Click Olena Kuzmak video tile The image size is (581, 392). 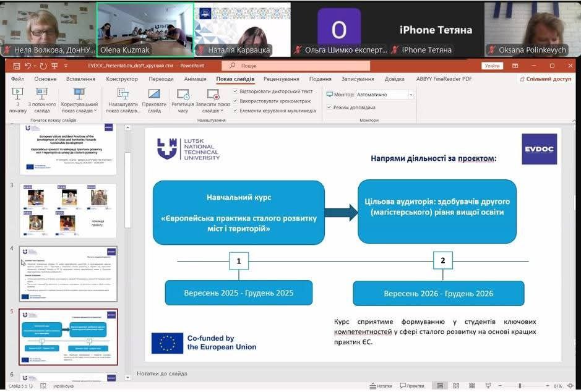[145, 30]
